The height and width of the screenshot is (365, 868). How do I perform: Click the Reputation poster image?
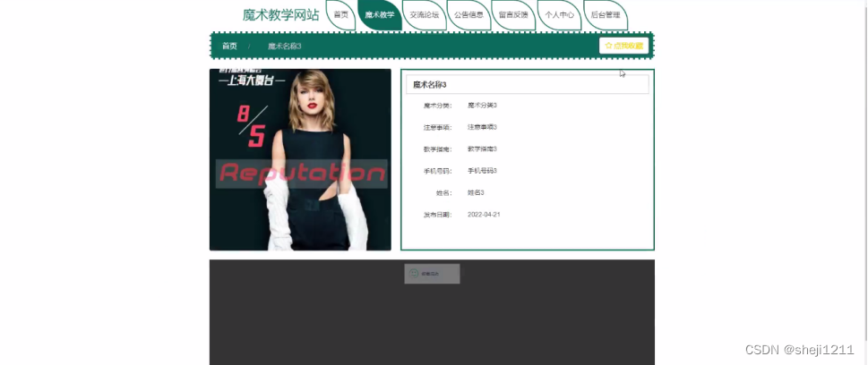tap(301, 160)
